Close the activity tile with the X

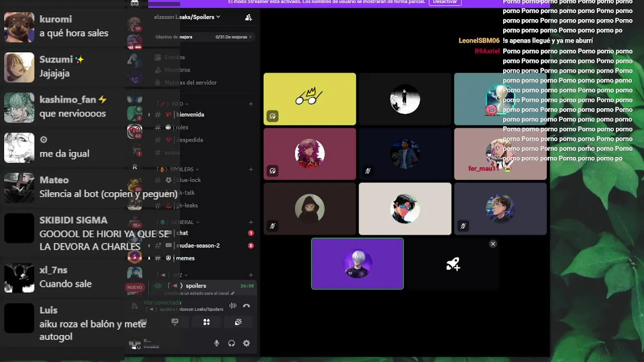493,244
